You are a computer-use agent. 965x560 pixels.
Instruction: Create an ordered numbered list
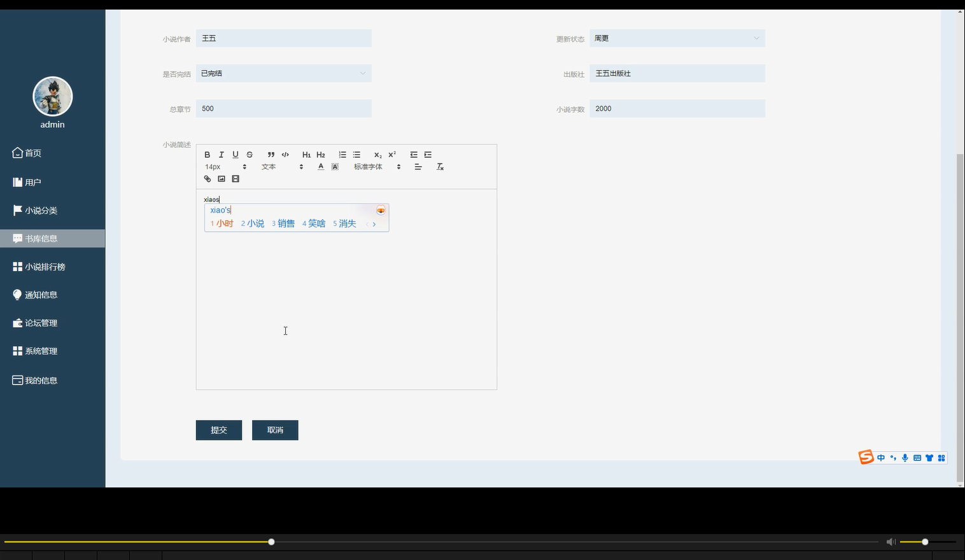point(342,155)
